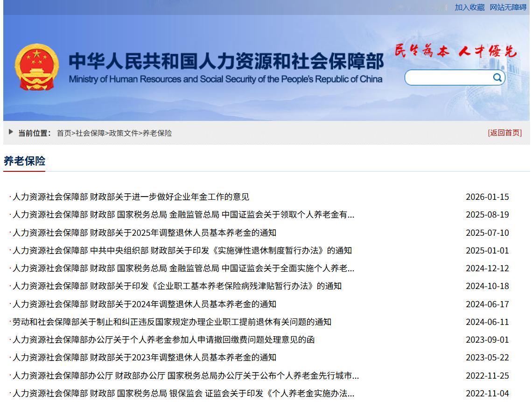Open 企业职工基本养老保险病残津贴暂行办法 notice
The width and height of the screenshot is (532, 402).
[177, 286]
